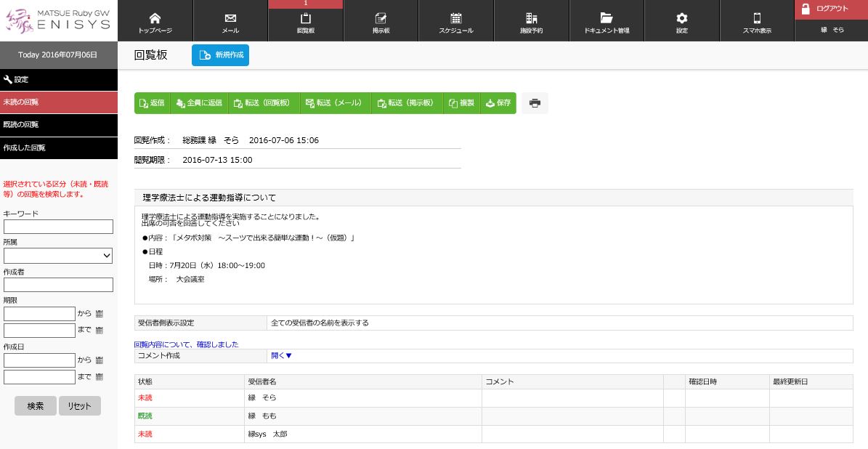The width and height of the screenshot is (868, 449).
Task: Create a new circular with 新規作成
Action: [220, 55]
